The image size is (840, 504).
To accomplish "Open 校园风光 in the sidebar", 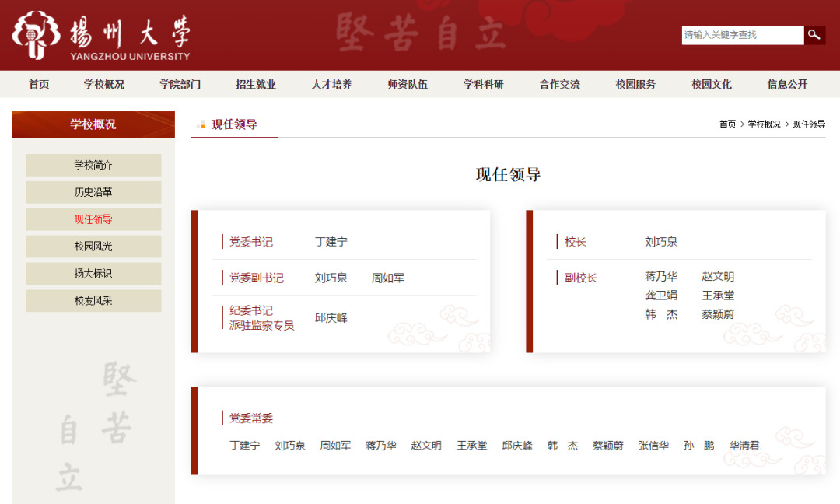I will 93,247.
